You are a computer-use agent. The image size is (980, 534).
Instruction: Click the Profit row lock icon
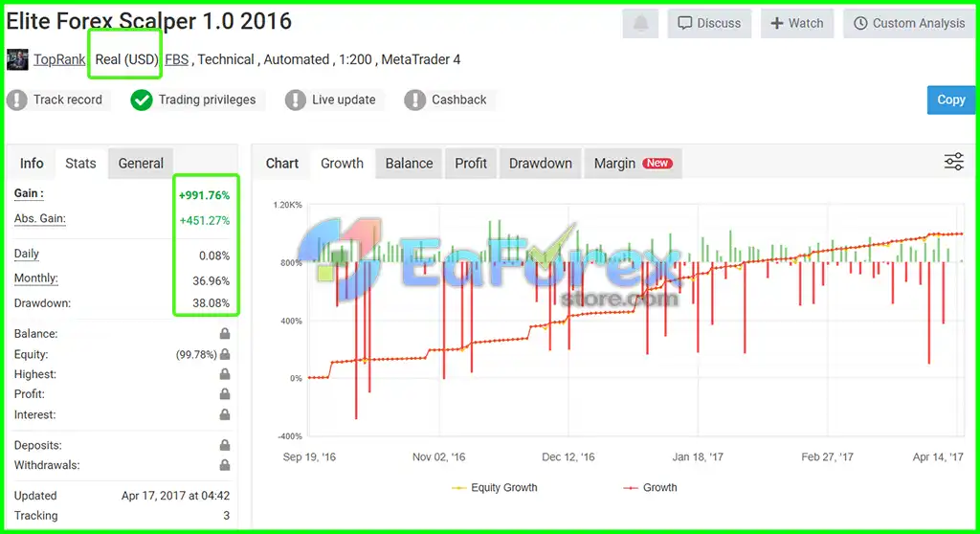tap(225, 394)
